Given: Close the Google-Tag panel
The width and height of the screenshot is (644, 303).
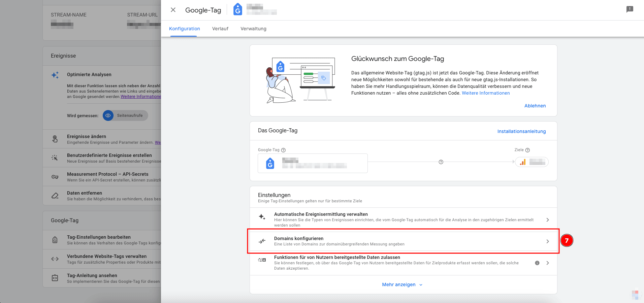Looking at the screenshot, I should coord(173,10).
